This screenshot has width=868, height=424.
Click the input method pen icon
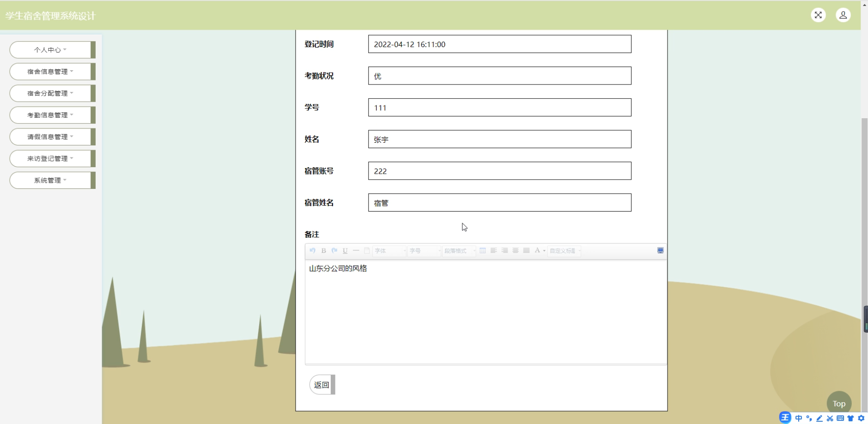tap(819, 418)
